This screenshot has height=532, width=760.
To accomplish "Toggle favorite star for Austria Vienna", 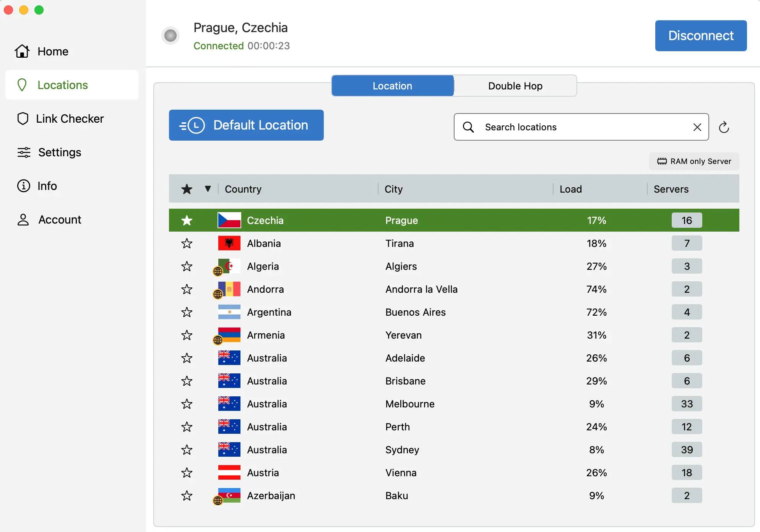I will click(187, 473).
